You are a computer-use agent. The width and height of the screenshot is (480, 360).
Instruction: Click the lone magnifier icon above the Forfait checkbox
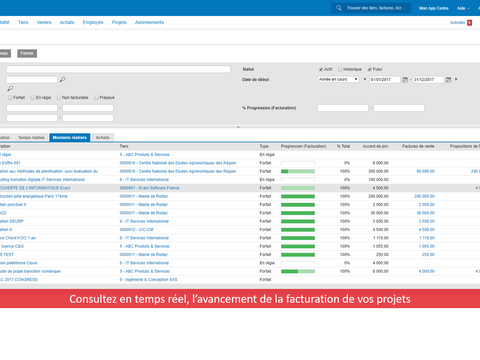tap(10, 89)
